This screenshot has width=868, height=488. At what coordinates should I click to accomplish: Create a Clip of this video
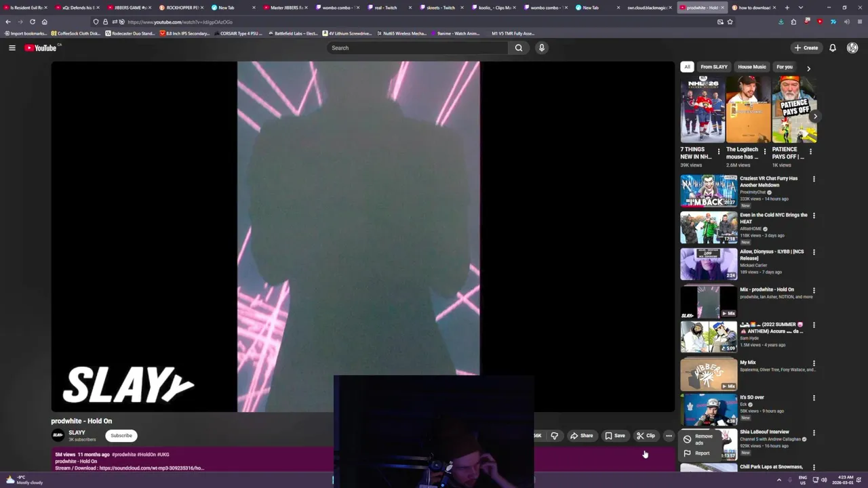point(646,436)
